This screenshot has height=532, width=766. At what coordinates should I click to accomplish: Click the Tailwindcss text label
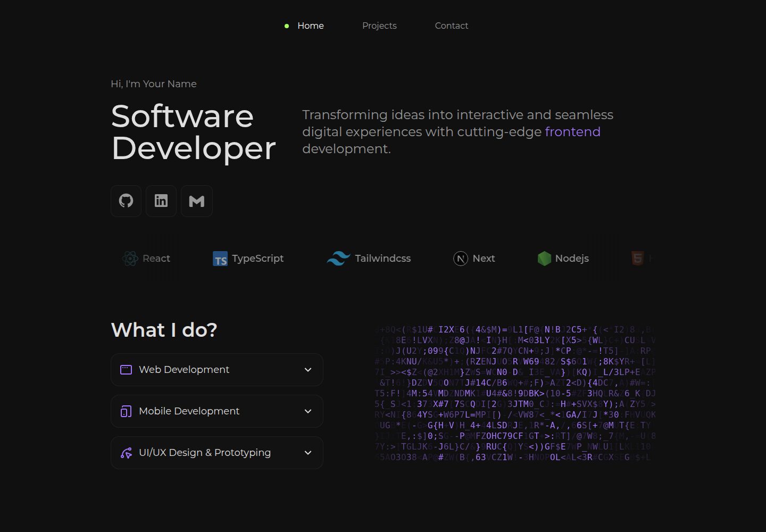[x=383, y=259]
